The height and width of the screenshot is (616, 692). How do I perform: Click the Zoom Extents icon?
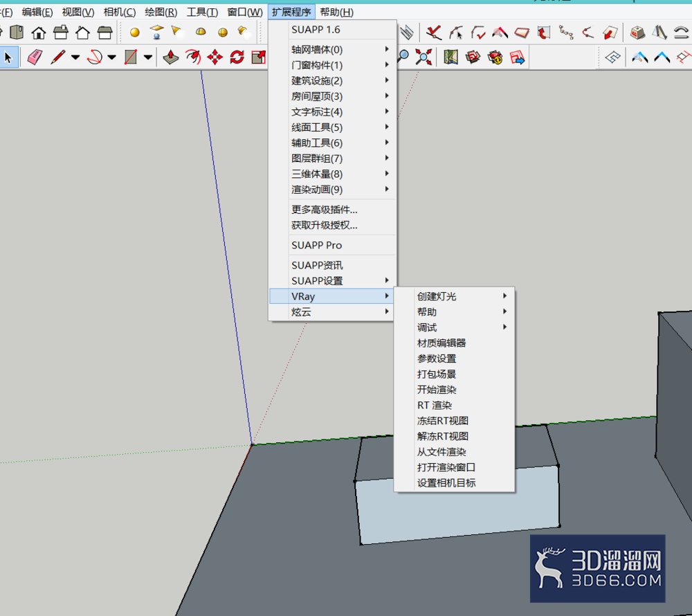424,57
